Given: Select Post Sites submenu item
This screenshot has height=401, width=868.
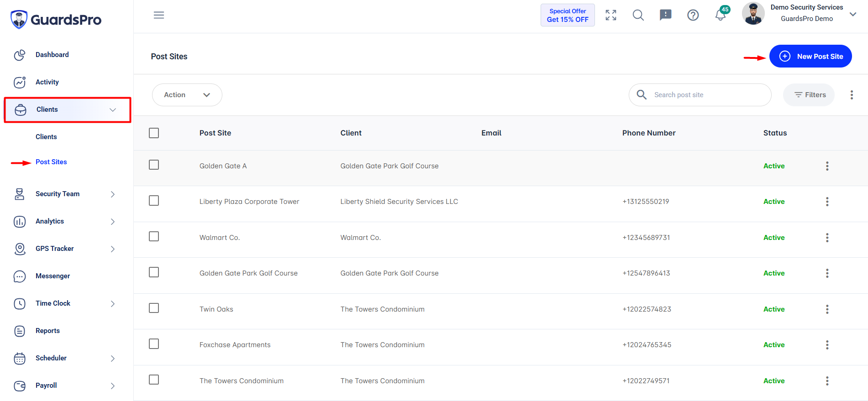Looking at the screenshot, I should pos(51,162).
